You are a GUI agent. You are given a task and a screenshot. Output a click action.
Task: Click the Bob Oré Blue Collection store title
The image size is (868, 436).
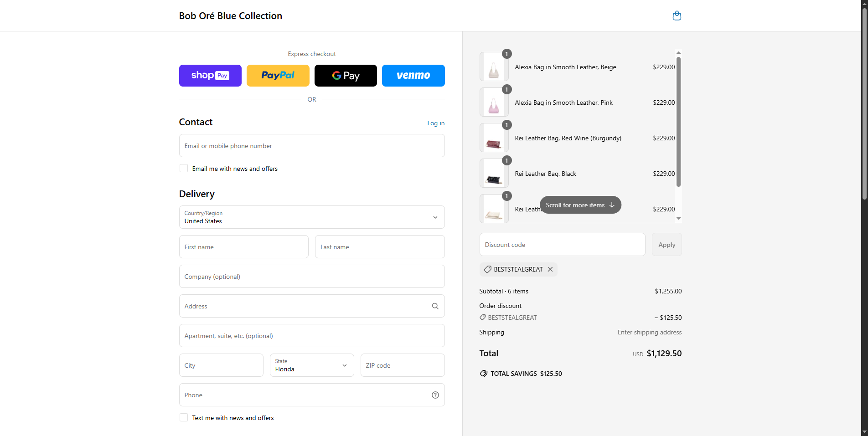[x=231, y=16]
